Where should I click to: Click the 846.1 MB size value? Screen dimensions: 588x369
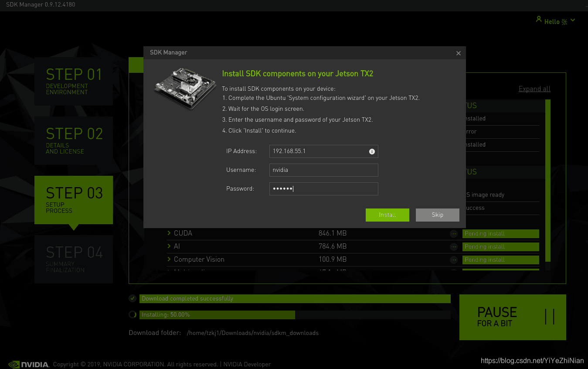click(333, 233)
